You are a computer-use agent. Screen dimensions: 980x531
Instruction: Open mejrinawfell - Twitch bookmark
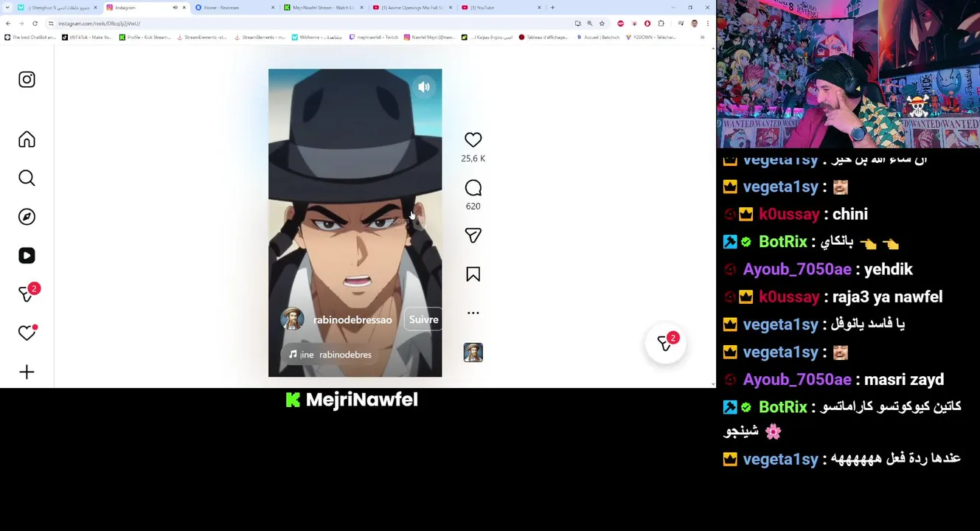tap(373, 37)
